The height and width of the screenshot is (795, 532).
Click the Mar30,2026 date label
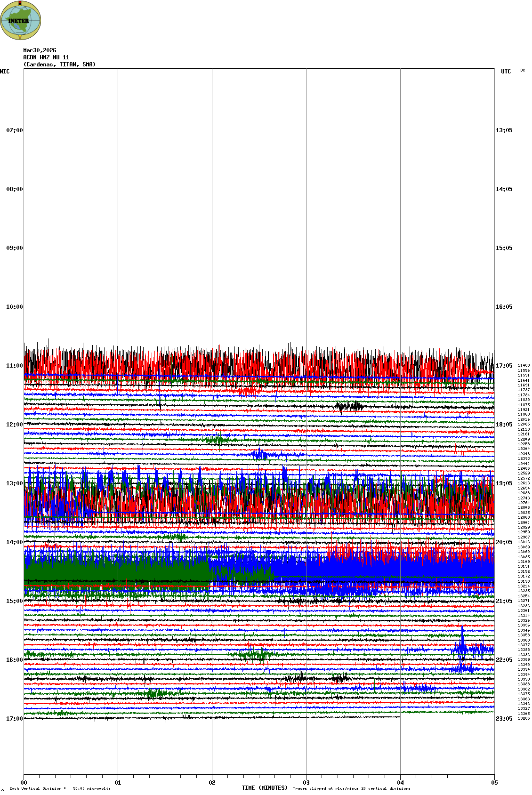(40, 50)
